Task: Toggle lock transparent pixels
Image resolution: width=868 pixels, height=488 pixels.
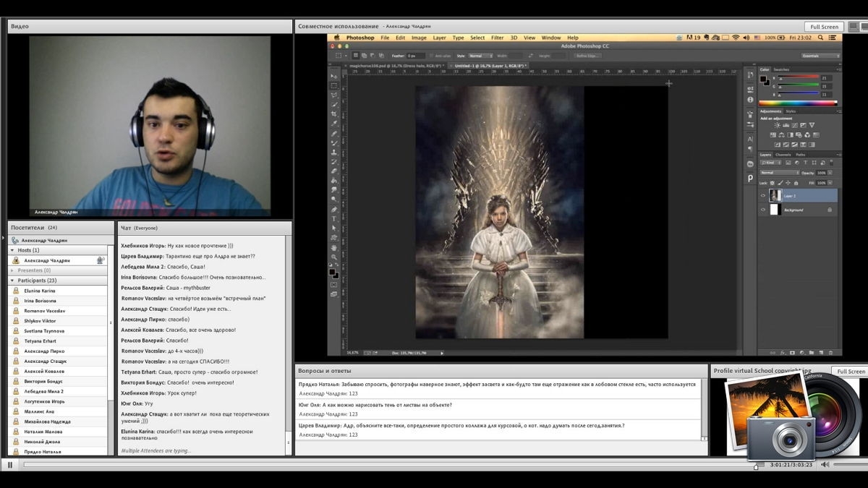Action: (772, 183)
